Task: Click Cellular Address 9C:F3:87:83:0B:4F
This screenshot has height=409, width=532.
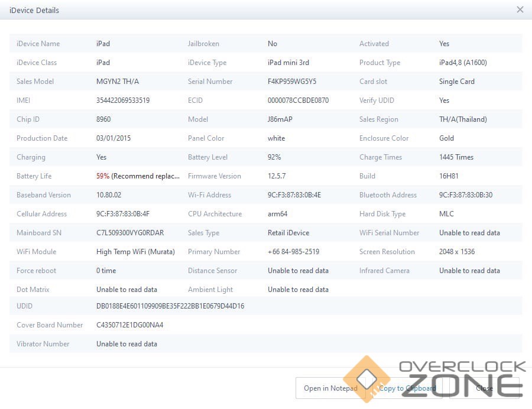Action: (x=123, y=214)
